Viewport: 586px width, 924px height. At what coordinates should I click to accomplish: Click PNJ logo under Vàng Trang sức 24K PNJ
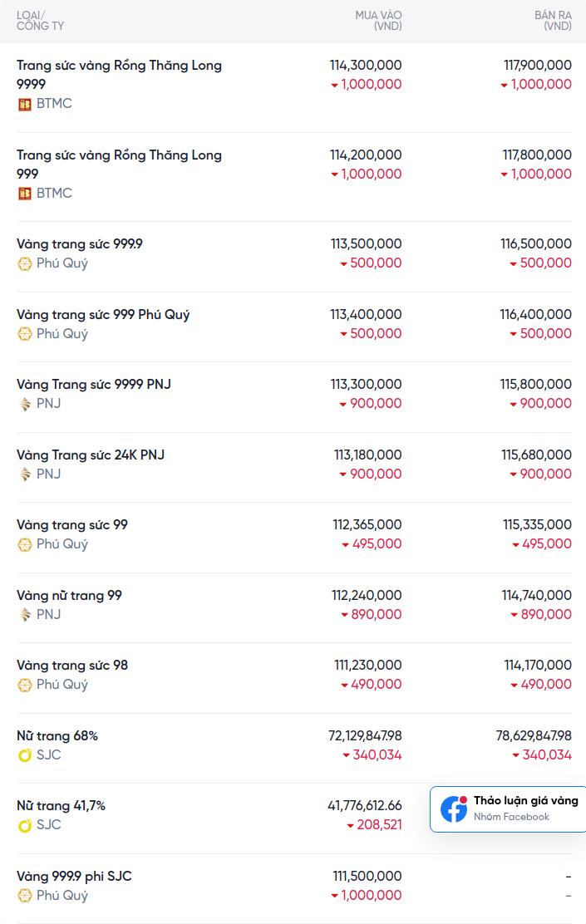click(x=25, y=474)
